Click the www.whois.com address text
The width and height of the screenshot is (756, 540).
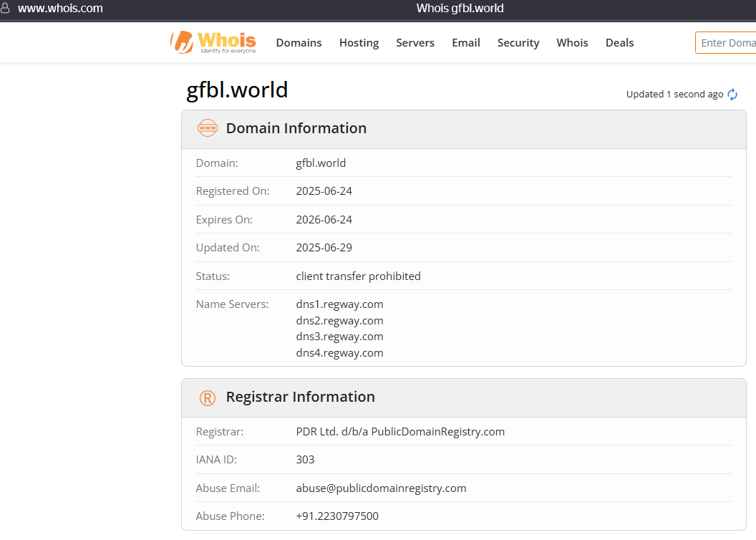pyautogui.click(x=60, y=8)
